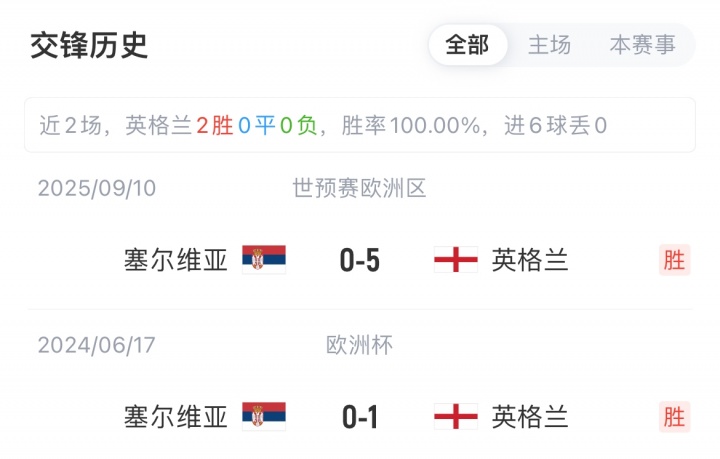Click 胜 badge for the 0-1 match
This screenshot has width=720, height=459.
pos(674,416)
